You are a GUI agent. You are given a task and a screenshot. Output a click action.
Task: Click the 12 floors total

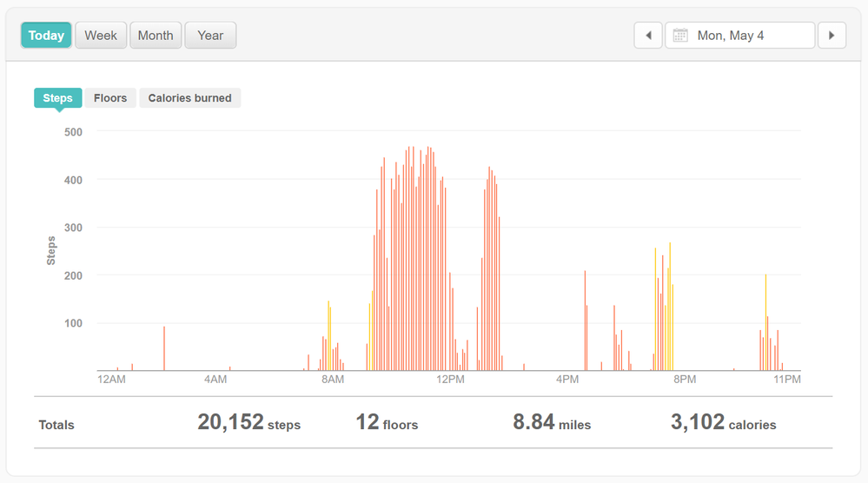click(x=387, y=423)
